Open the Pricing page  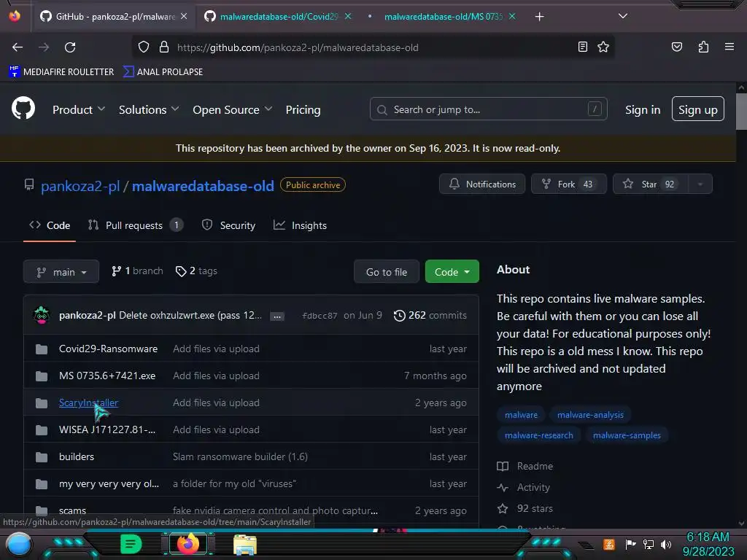pyautogui.click(x=303, y=109)
